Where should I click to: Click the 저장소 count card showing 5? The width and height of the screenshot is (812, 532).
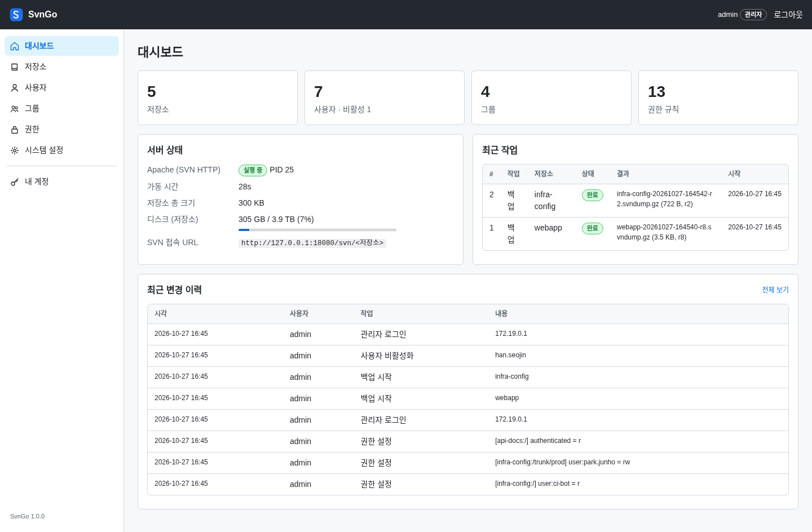[218, 98]
